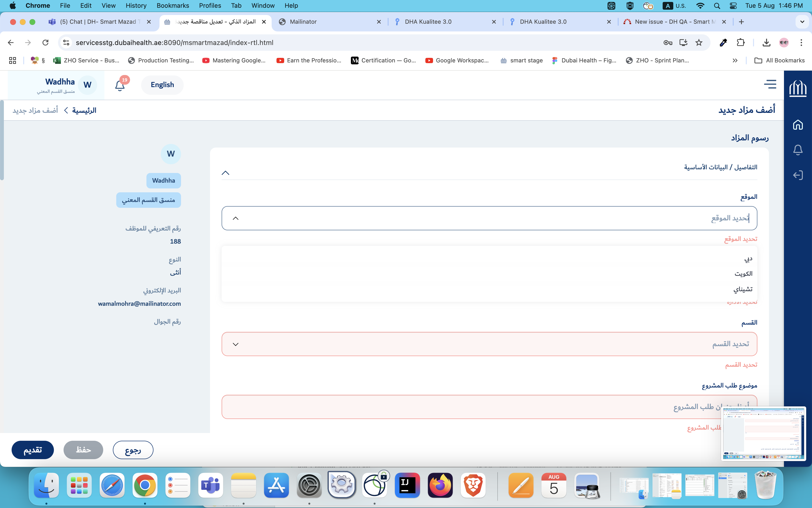Switch language with English button
The width and height of the screenshot is (812, 508).
point(162,85)
